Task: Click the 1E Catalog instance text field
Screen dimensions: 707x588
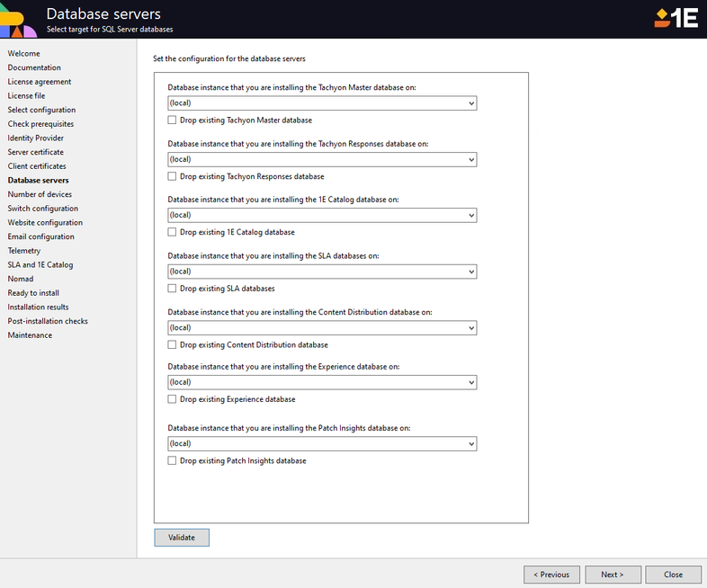Action: click(x=315, y=216)
